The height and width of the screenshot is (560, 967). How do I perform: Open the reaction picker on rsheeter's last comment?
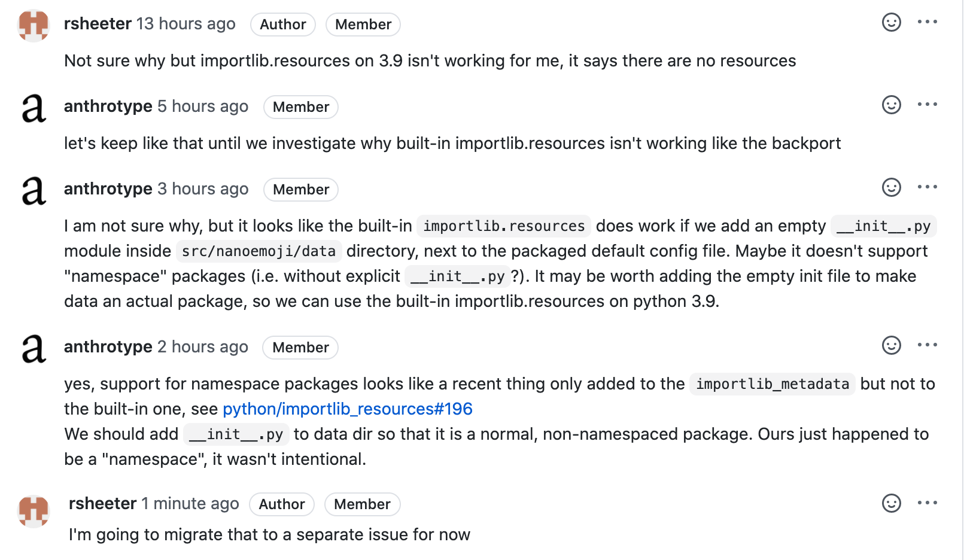[891, 503]
